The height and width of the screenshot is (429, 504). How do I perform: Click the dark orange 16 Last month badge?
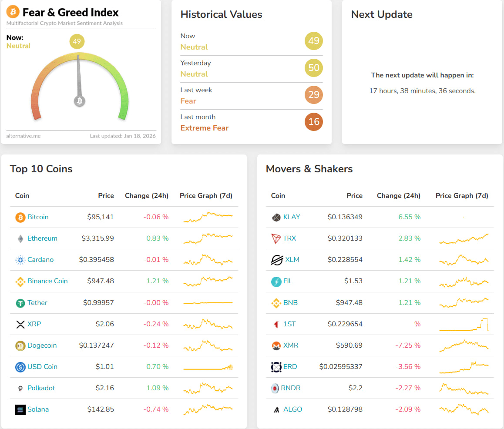(x=314, y=122)
